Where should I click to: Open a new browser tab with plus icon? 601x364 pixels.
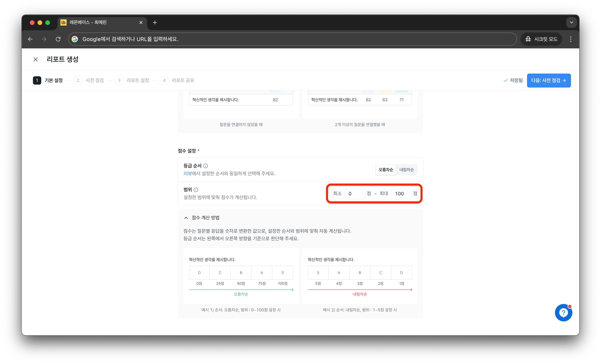tap(155, 22)
